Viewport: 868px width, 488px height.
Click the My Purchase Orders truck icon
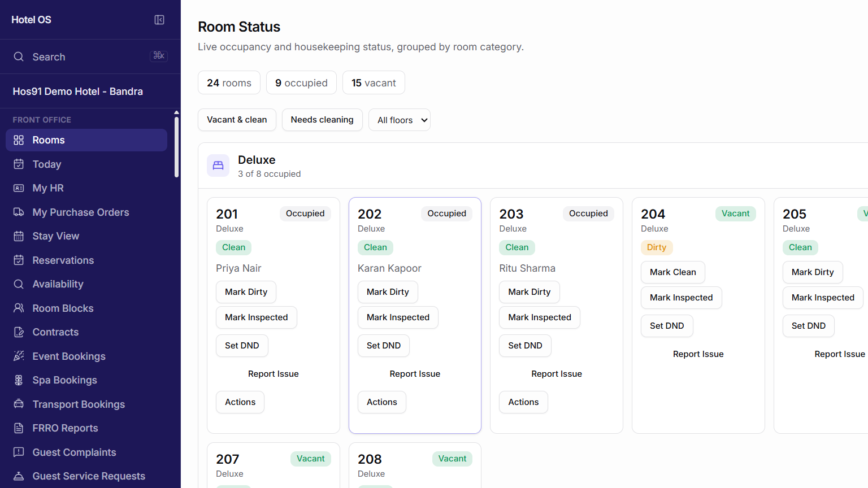(19, 212)
